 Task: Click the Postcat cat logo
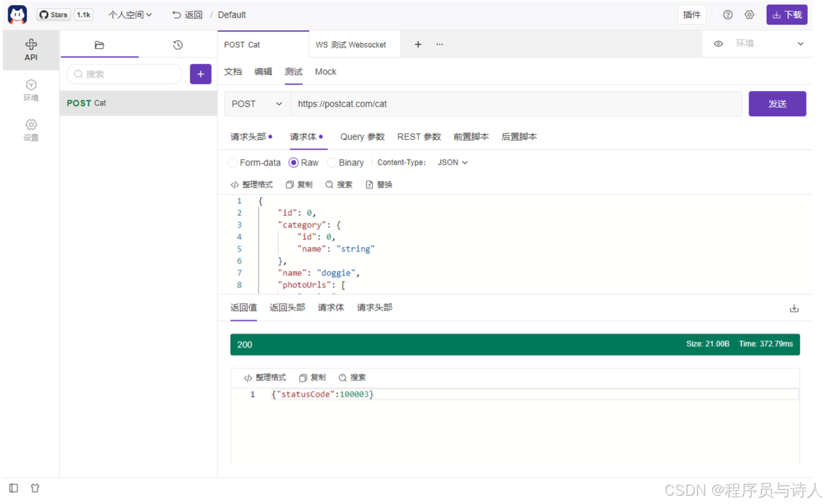click(x=17, y=15)
